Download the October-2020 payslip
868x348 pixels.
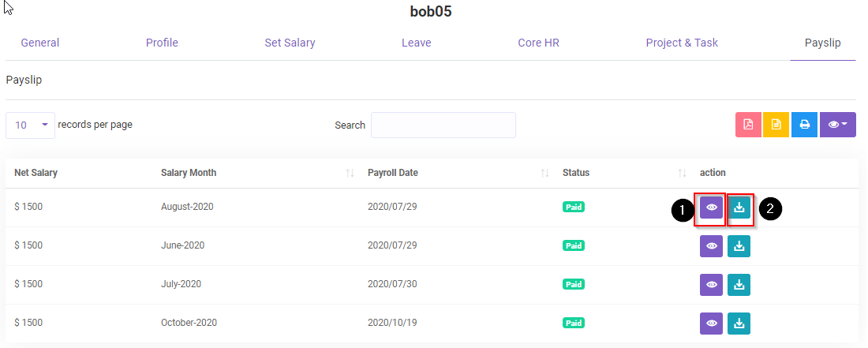pyautogui.click(x=739, y=324)
